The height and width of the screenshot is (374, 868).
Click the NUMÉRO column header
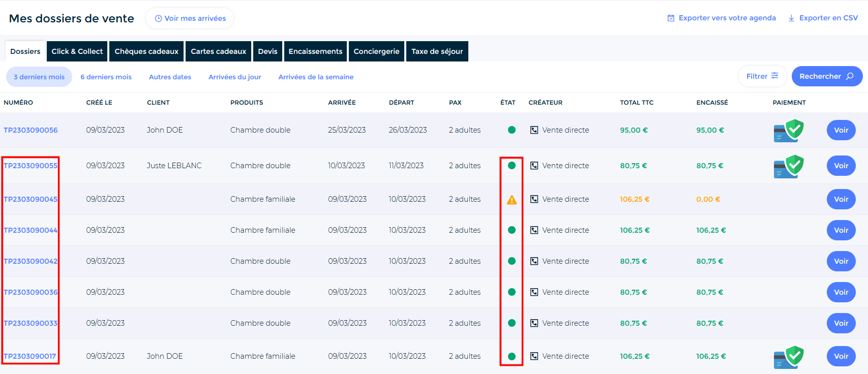(18, 103)
